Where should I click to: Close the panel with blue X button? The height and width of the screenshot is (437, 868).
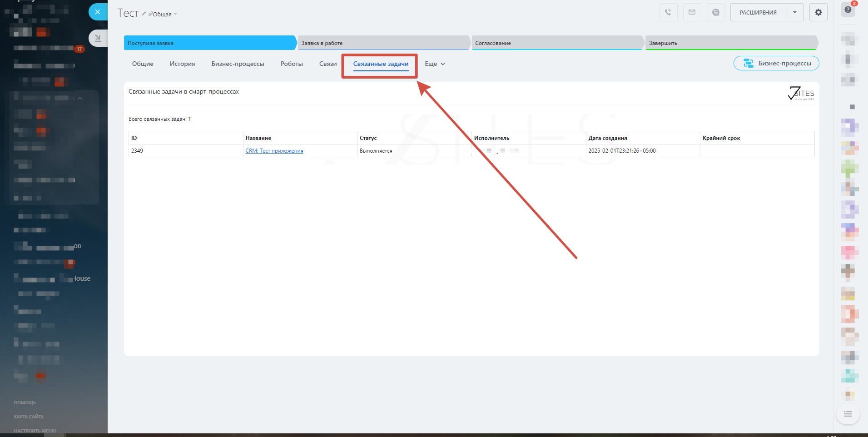[98, 12]
